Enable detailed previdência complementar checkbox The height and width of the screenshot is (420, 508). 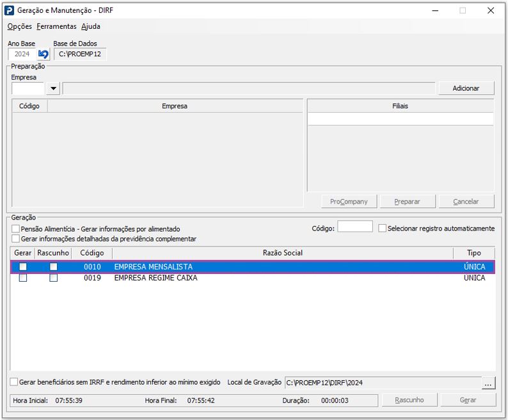pos(15,239)
